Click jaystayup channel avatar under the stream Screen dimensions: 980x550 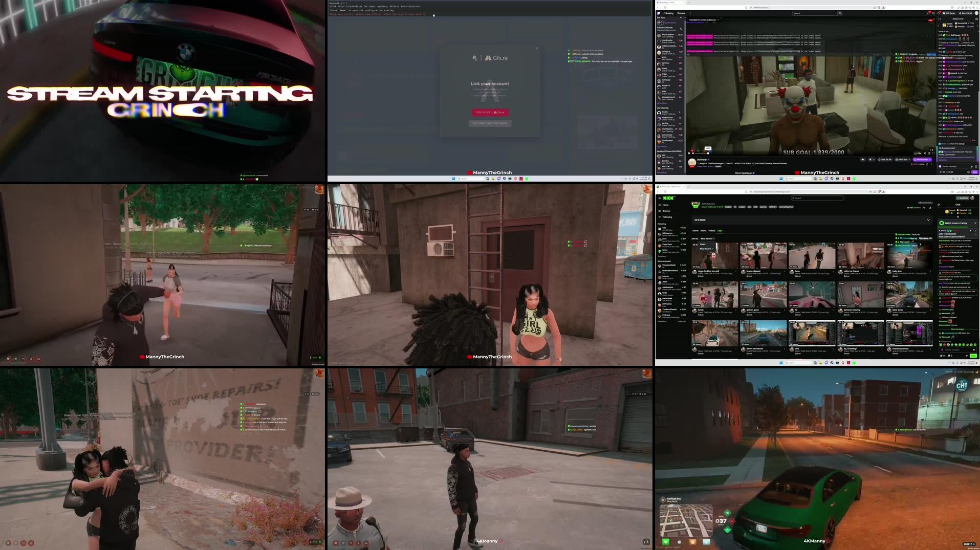692,162
